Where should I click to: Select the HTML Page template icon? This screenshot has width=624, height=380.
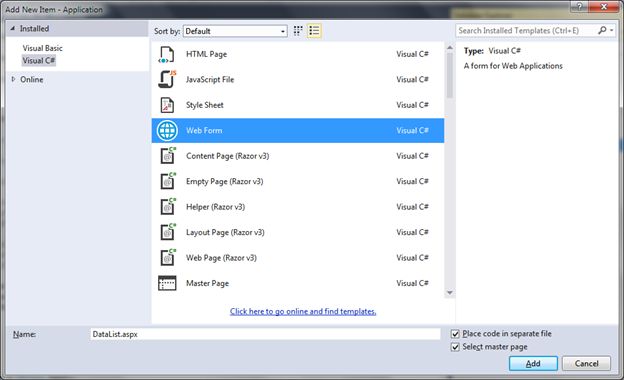[x=167, y=54]
